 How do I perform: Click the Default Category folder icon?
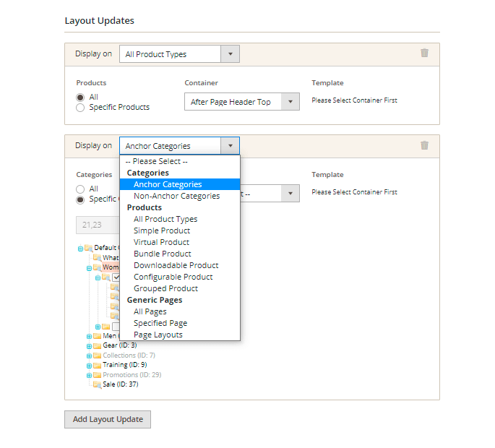[x=88, y=248]
